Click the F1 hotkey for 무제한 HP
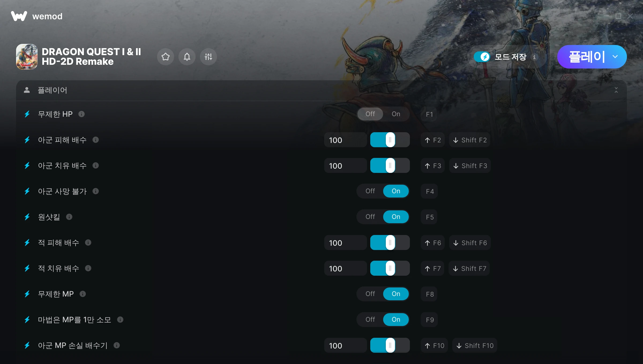 429,114
